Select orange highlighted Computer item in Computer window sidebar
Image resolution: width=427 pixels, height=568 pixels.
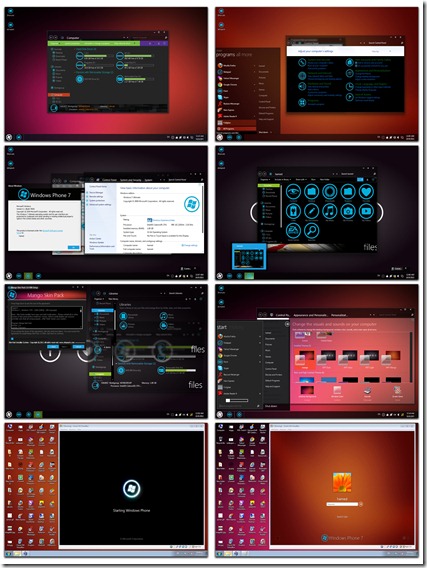59,95
